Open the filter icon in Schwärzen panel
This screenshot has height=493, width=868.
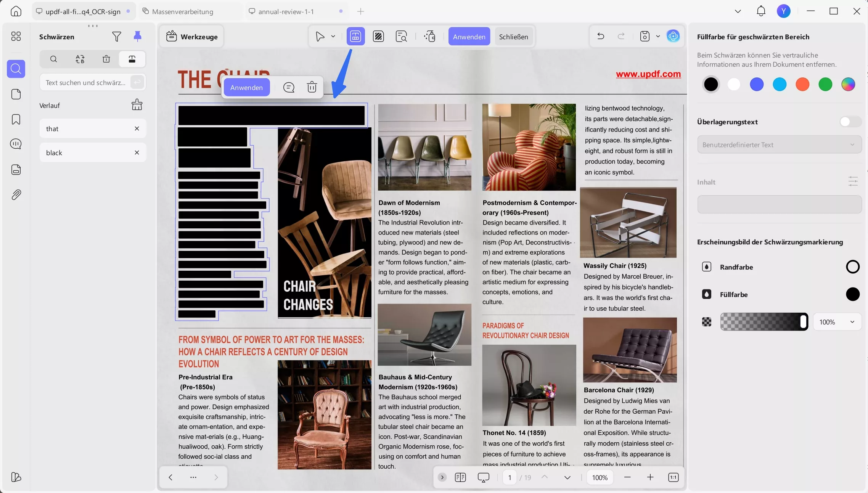pyautogui.click(x=117, y=37)
